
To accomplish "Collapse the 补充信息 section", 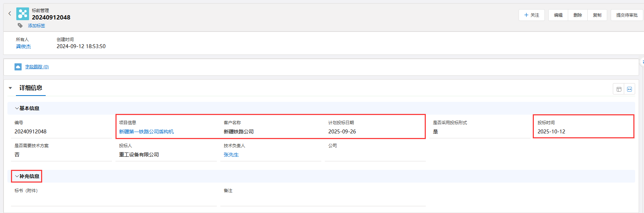I will (17, 176).
